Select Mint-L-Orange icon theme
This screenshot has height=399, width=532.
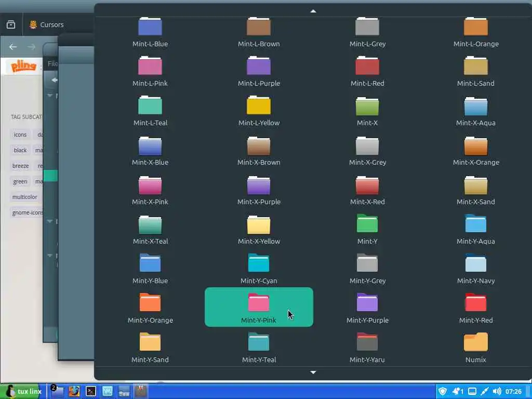[476, 32]
